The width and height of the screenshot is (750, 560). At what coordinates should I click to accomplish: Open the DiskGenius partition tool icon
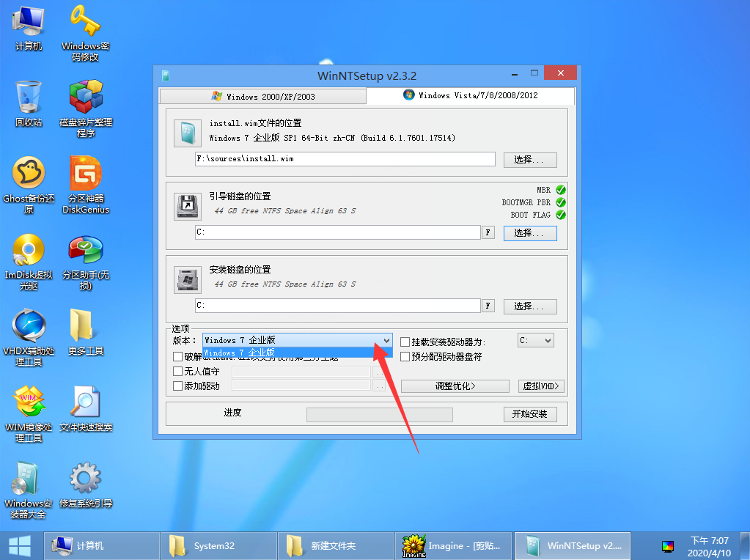85,174
